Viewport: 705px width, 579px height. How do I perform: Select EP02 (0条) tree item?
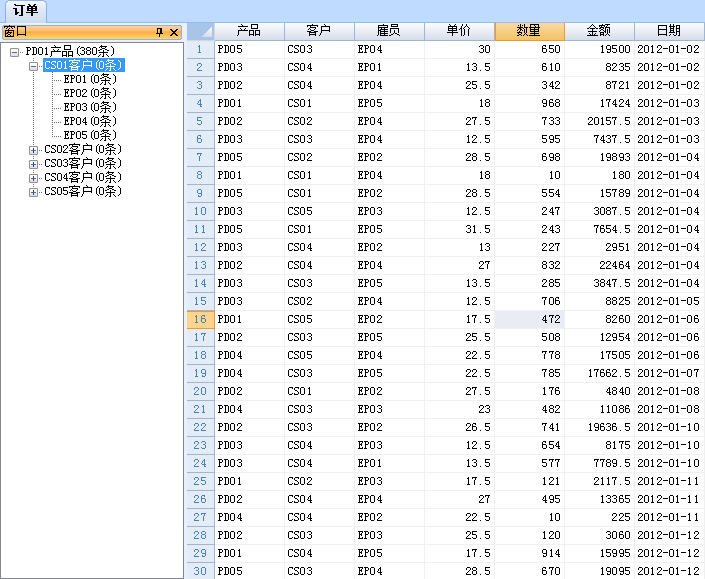(90, 93)
